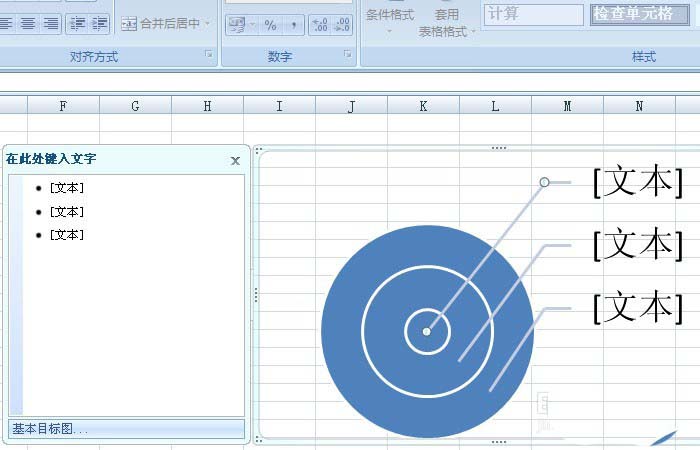Select column K header

click(x=423, y=105)
